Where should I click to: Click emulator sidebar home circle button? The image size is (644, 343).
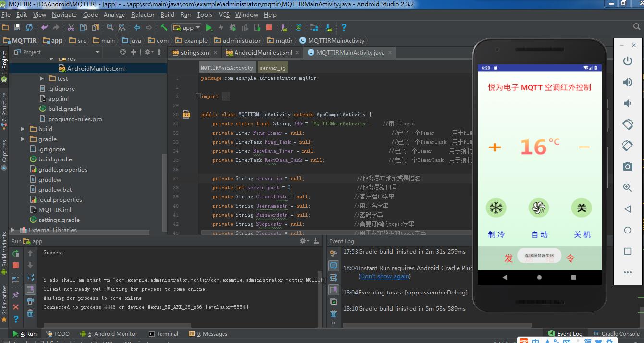tap(628, 230)
